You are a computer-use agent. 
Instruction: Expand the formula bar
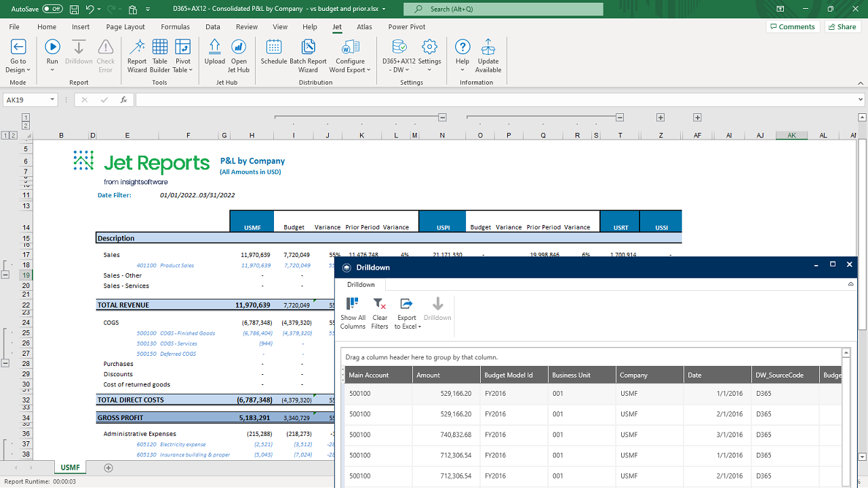861,100
